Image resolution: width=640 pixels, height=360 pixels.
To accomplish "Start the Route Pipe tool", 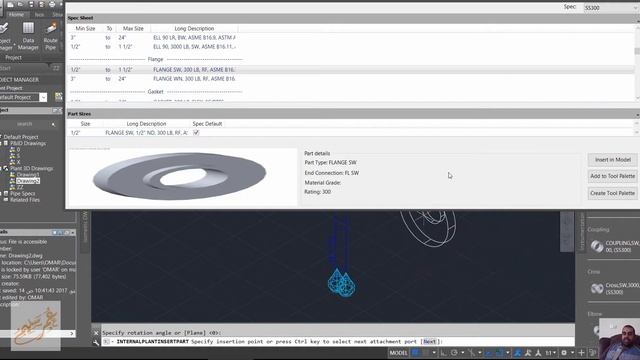I will [51, 36].
